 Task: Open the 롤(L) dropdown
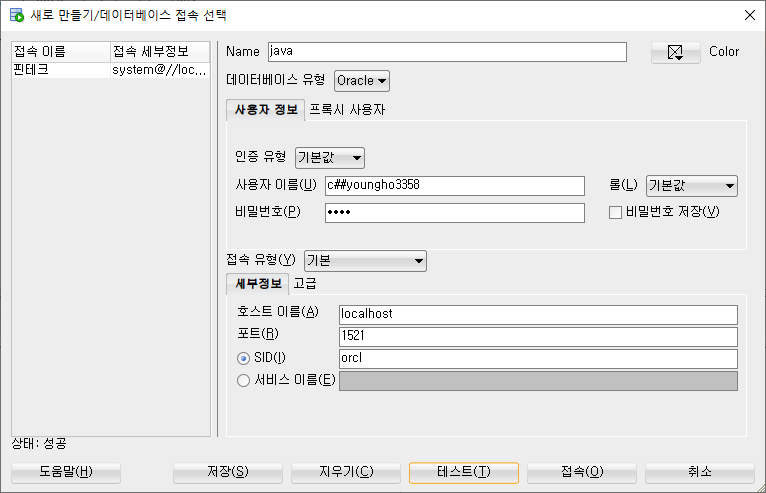tap(692, 186)
